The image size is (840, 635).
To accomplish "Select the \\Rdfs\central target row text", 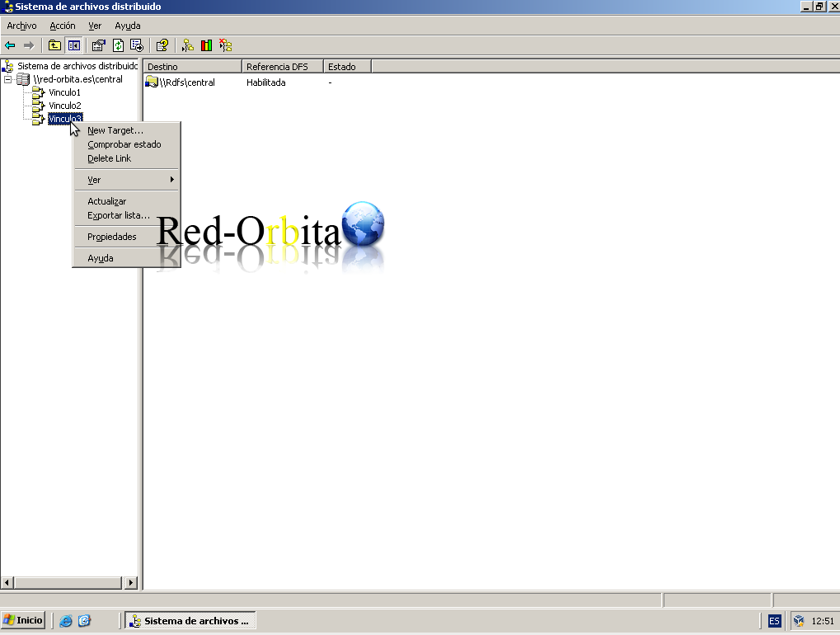I will click(187, 82).
